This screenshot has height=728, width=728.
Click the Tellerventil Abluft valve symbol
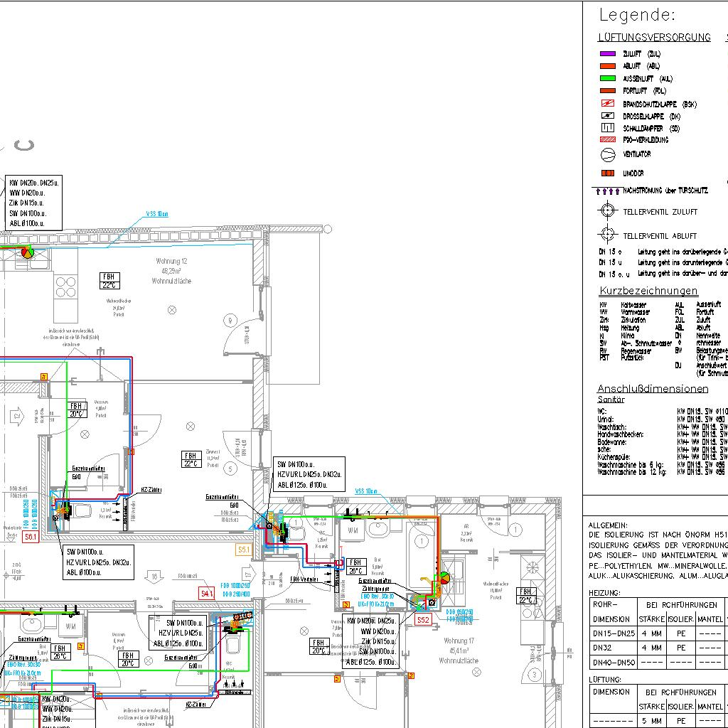[606, 235]
